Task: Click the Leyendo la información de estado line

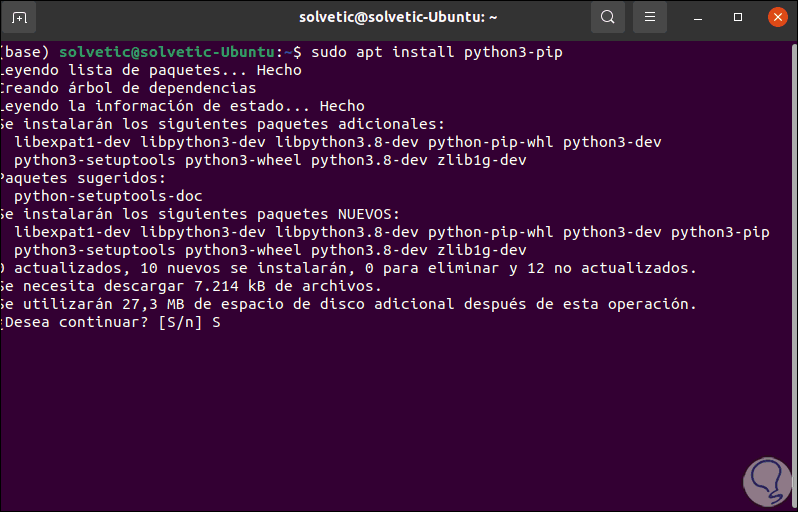Action: (x=182, y=106)
